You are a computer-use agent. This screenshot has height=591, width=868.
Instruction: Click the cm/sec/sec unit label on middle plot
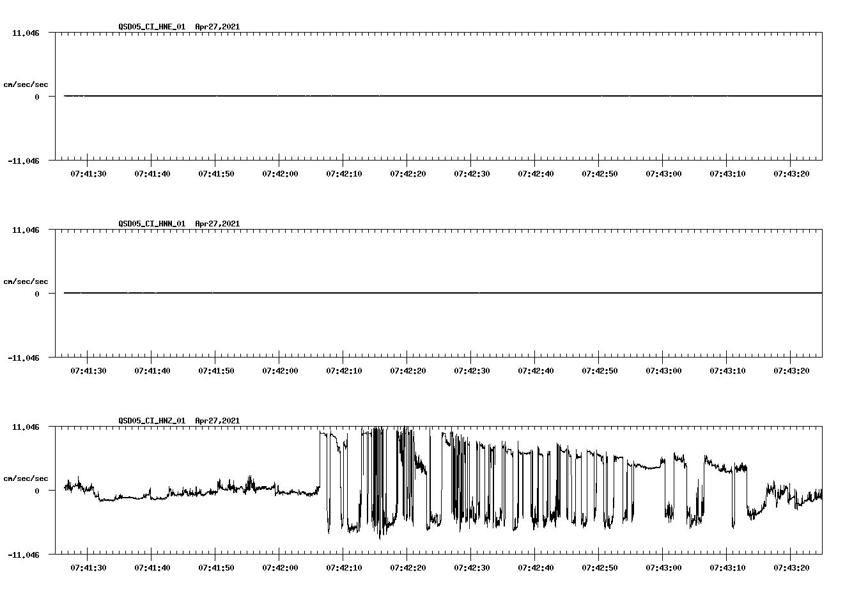tap(26, 280)
